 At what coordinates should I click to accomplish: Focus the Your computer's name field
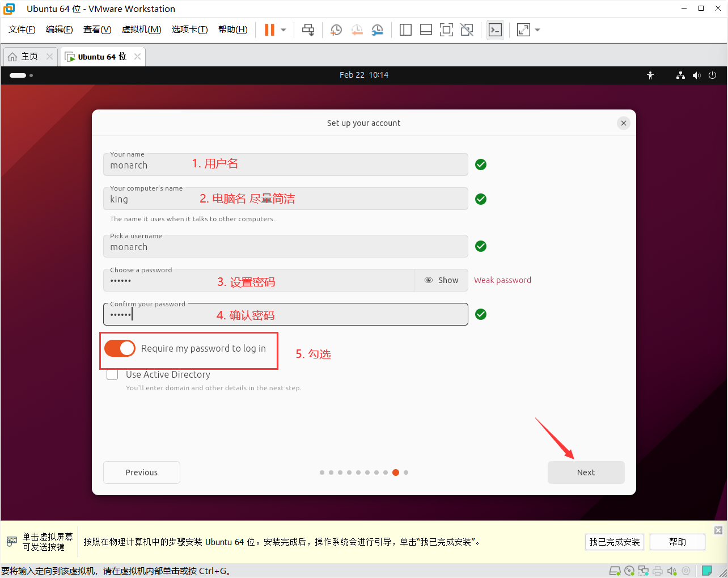[286, 199]
